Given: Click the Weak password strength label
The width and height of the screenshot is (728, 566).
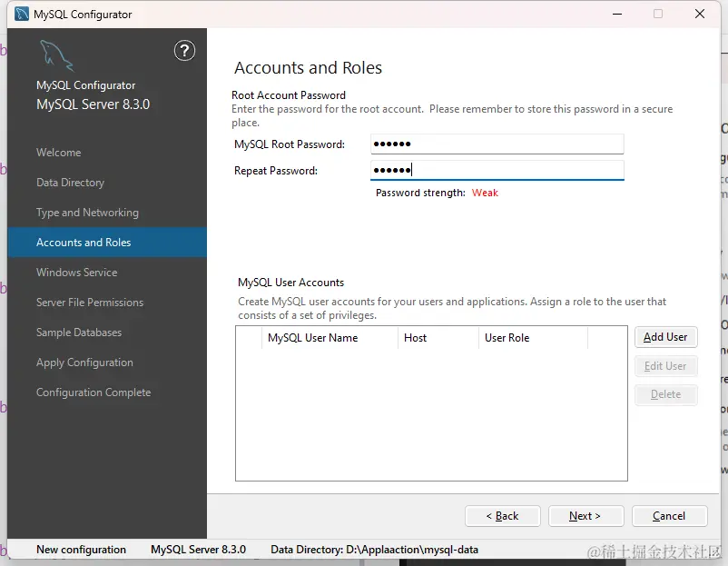Looking at the screenshot, I should point(485,193).
